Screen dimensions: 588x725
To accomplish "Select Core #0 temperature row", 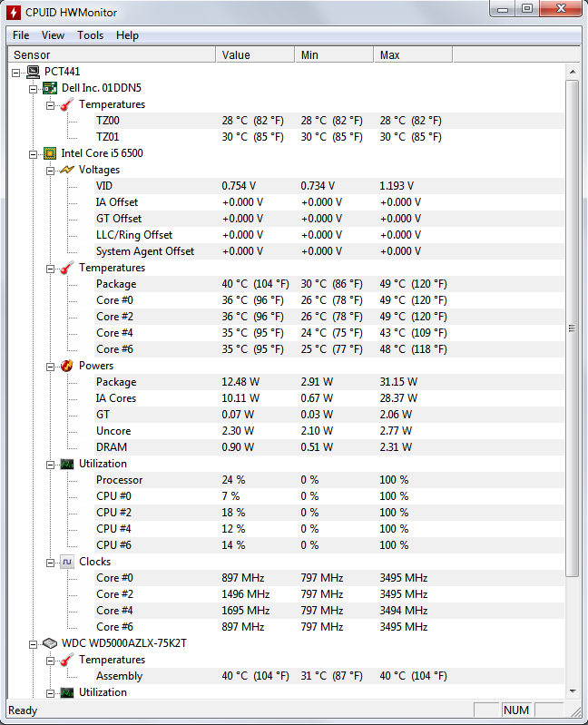I will click(329, 300).
